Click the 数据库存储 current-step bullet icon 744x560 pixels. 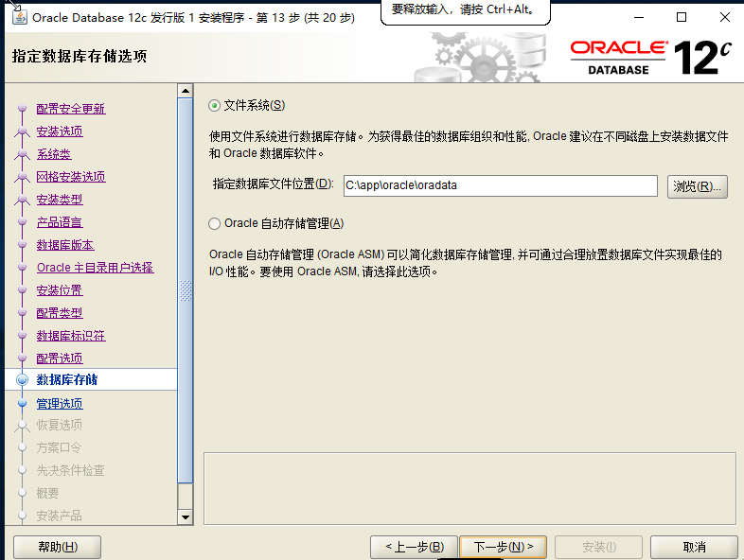(x=22, y=380)
